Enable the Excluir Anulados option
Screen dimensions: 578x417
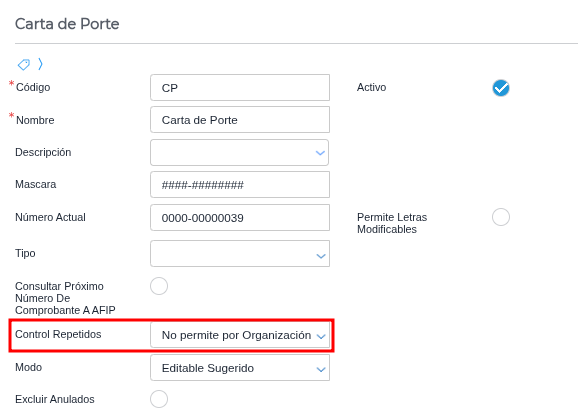159,399
